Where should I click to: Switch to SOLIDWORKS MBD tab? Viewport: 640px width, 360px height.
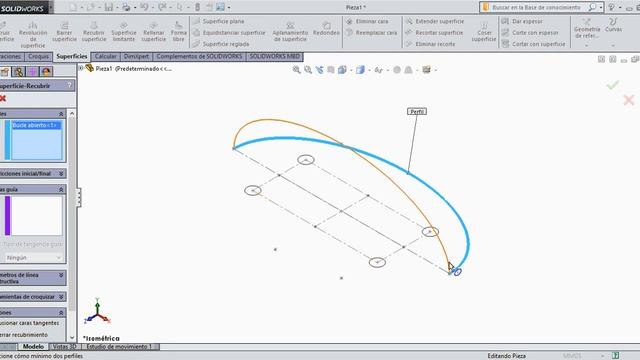pyautogui.click(x=275, y=57)
